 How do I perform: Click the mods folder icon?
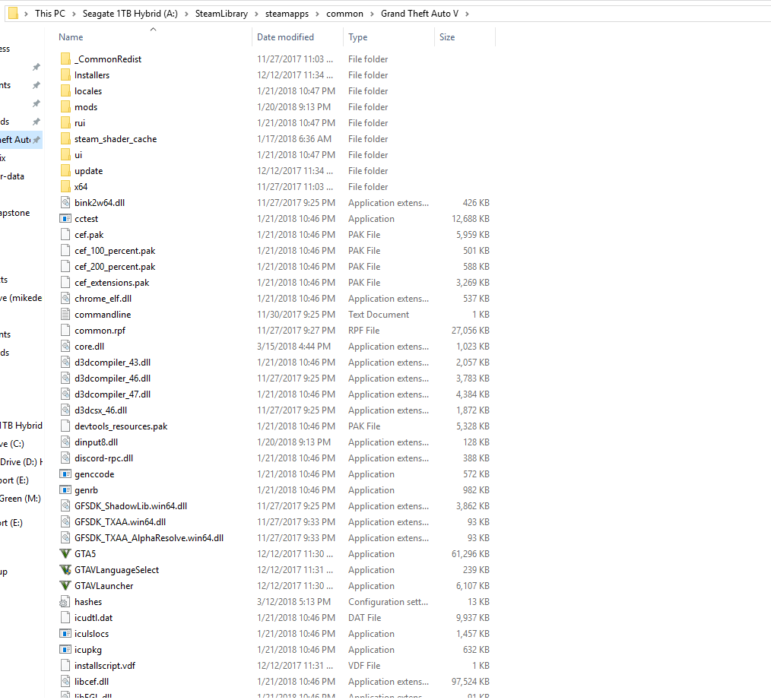point(65,106)
